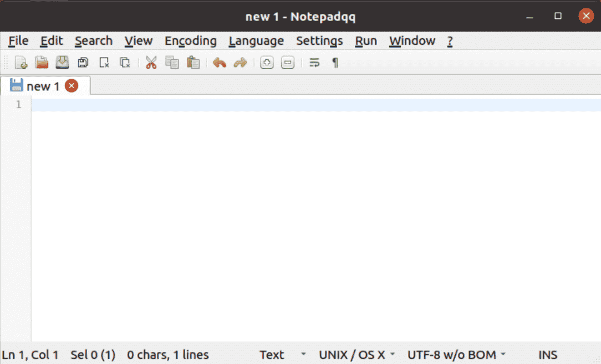601x364 pixels.
Task: Zoom in using the plus icon
Action: [x=267, y=63]
